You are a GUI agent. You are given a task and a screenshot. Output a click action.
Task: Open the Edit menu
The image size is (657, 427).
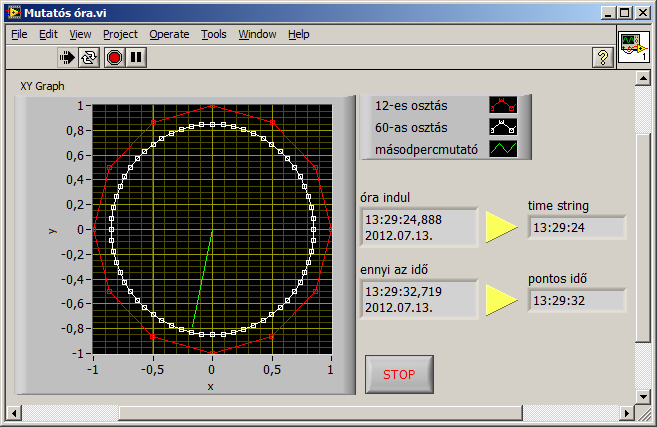[x=48, y=34]
